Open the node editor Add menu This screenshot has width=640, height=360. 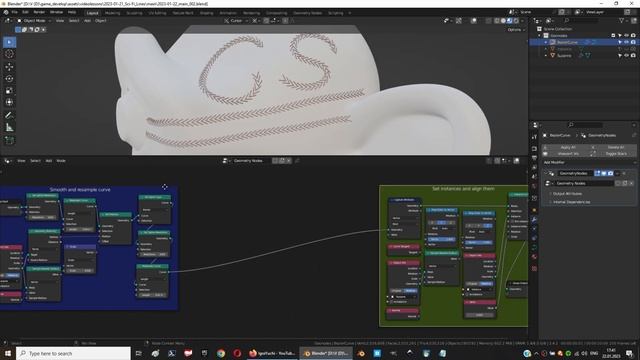coord(49,161)
